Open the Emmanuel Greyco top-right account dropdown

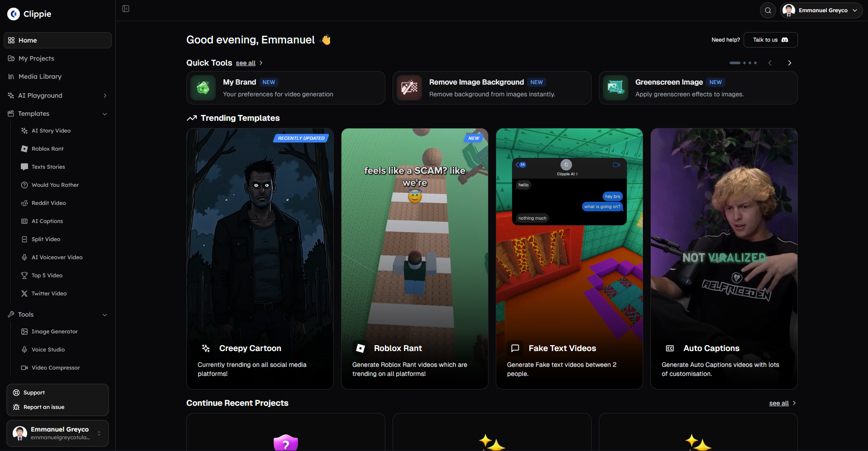821,10
